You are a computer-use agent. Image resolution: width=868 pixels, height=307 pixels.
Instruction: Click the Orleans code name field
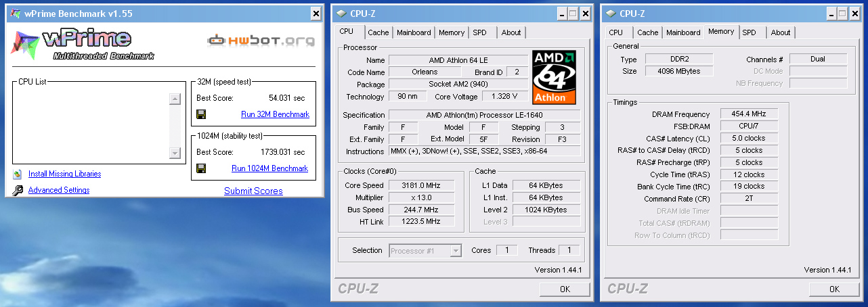(x=425, y=72)
